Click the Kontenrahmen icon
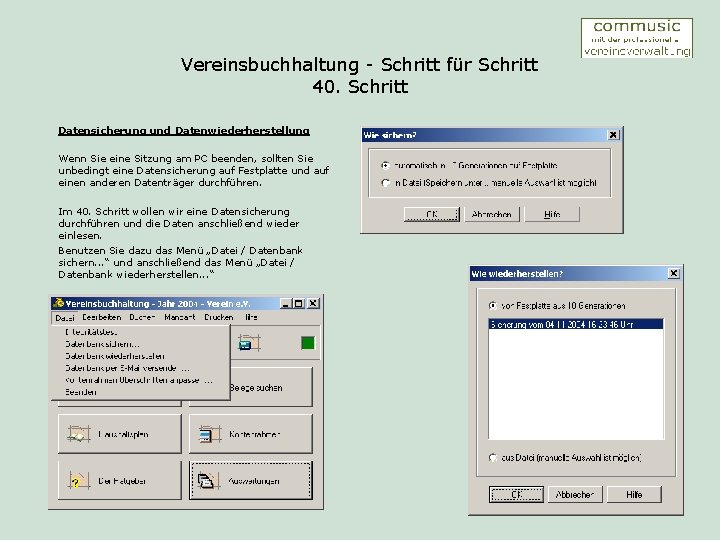720x540 pixels. (x=210, y=433)
